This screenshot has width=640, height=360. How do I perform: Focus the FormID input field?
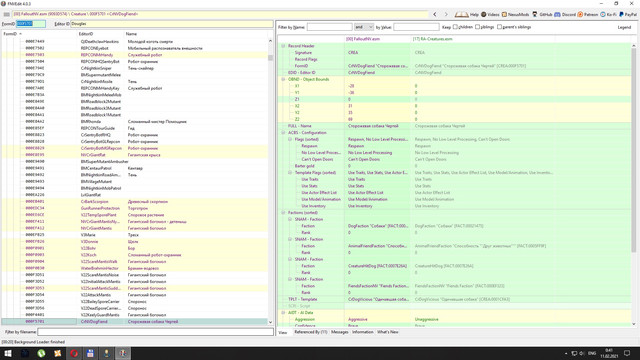[x=31, y=24]
